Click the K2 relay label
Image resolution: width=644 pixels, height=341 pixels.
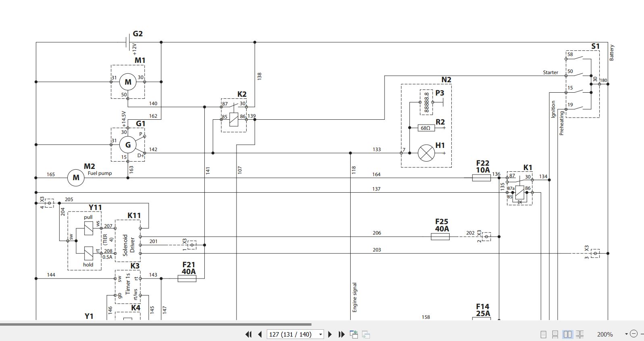click(242, 94)
